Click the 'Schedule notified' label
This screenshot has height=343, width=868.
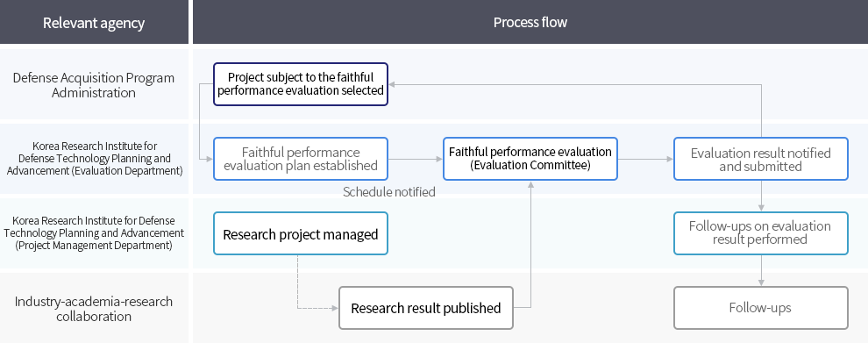point(389,192)
